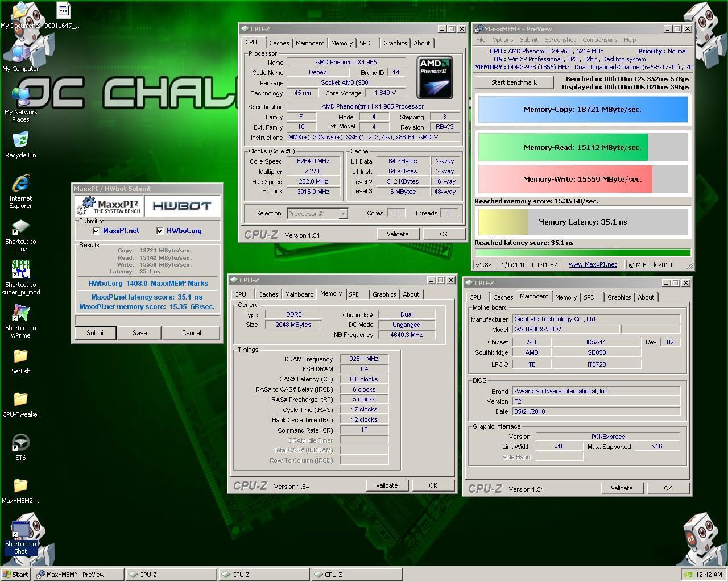Click the Core Speed 6264.0 MHz value
This screenshot has width=728, height=582.
click(313, 161)
